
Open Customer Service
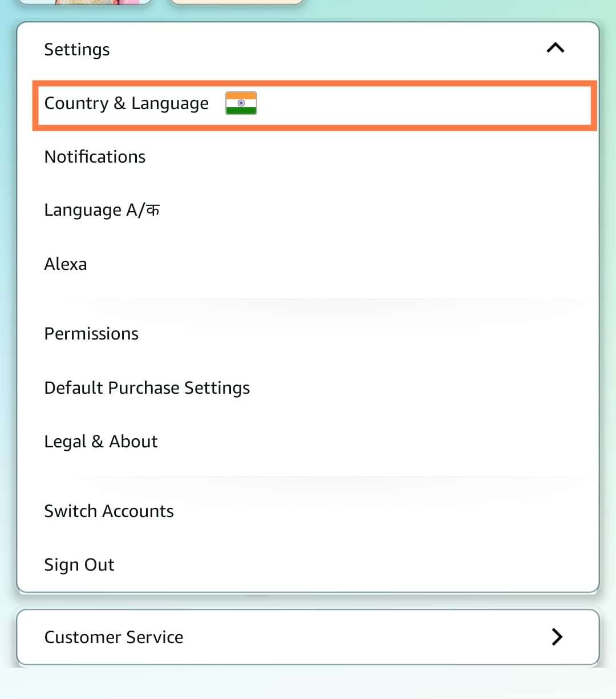click(x=114, y=637)
